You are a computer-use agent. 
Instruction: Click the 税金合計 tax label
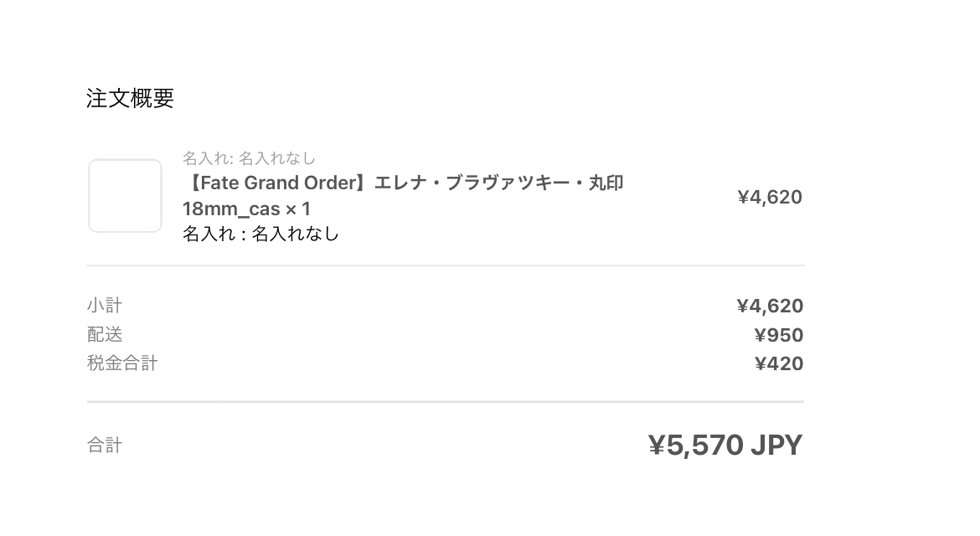coord(122,363)
